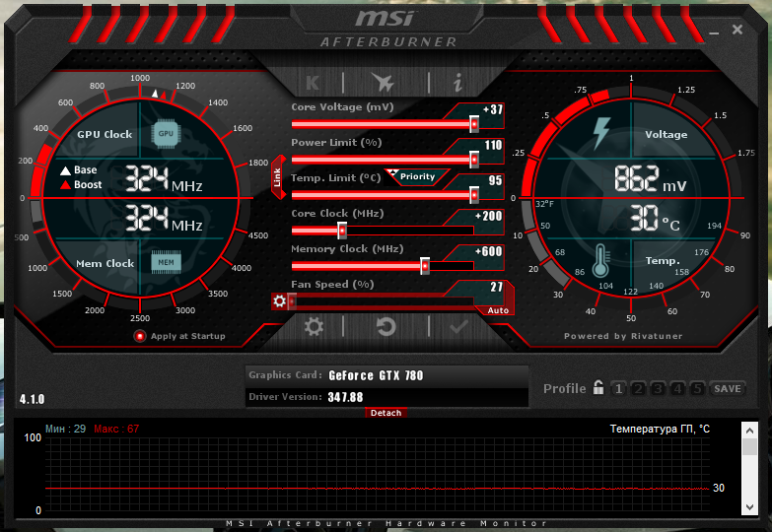Click the GeForce GTX 780 card name
Viewport: 772px width, 532px height.
(376, 375)
